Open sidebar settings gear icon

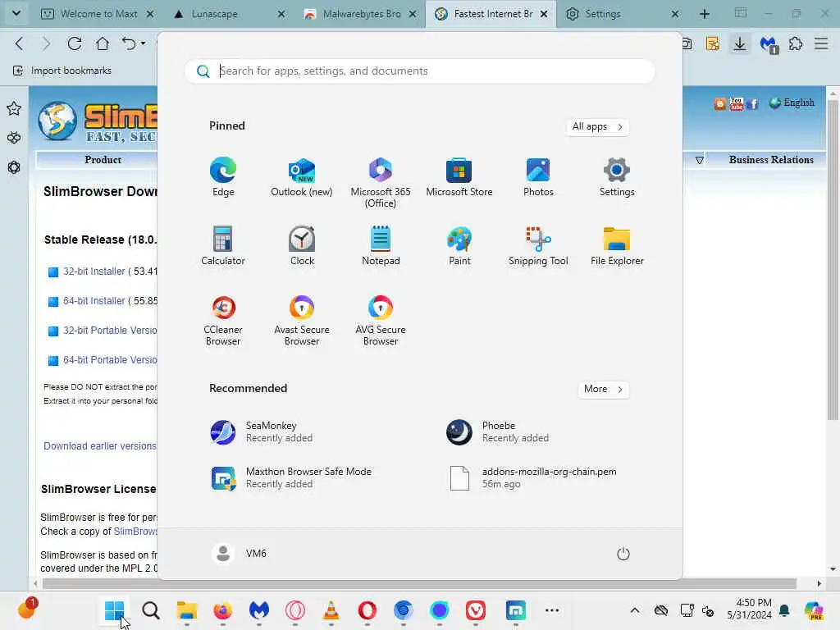click(x=14, y=167)
